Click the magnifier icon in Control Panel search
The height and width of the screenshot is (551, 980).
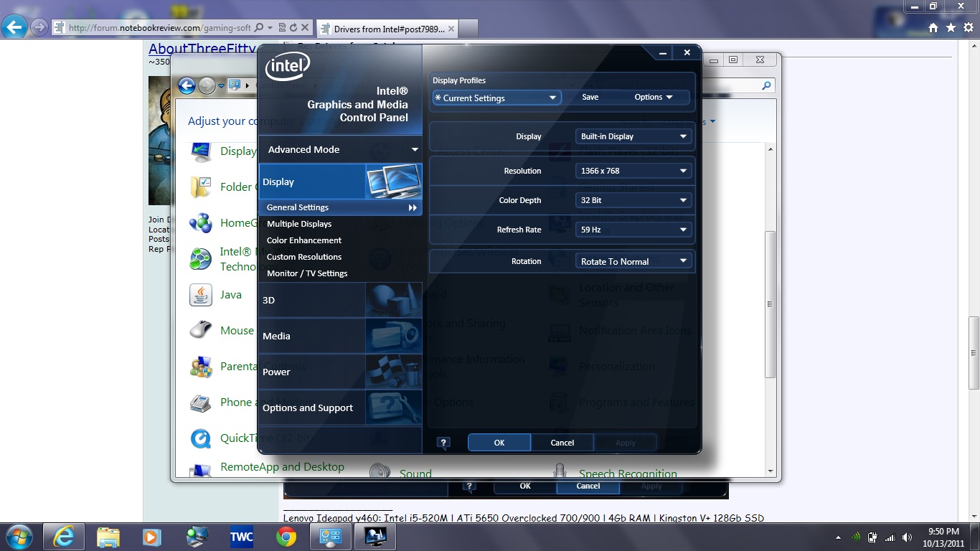click(x=766, y=86)
